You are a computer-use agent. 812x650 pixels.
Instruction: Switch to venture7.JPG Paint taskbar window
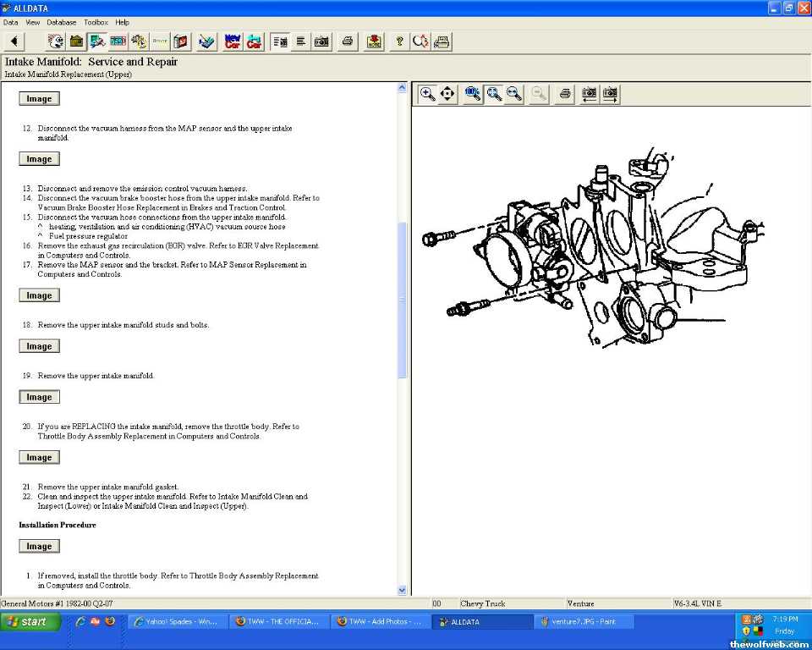584,621
